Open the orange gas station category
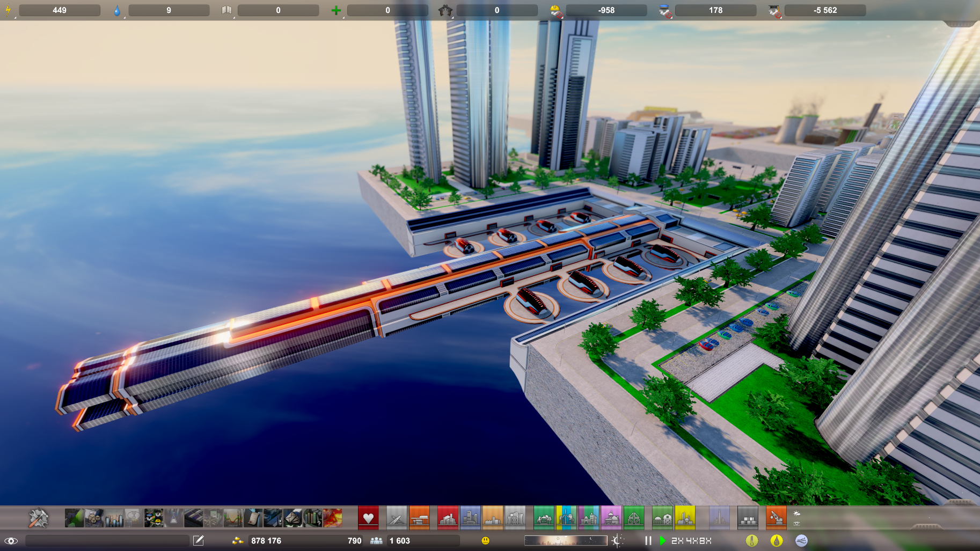980x551 pixels. (x=419, y=518)
